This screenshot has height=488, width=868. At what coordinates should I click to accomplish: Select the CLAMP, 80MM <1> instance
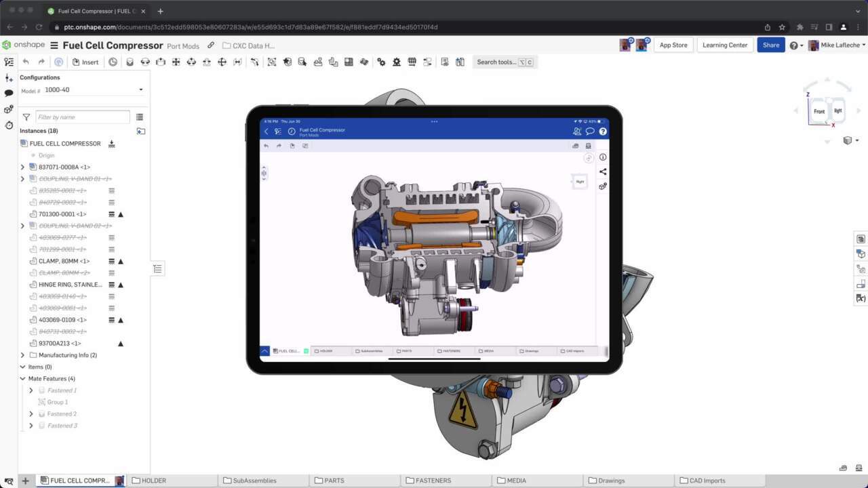click(x=64, y=261)
